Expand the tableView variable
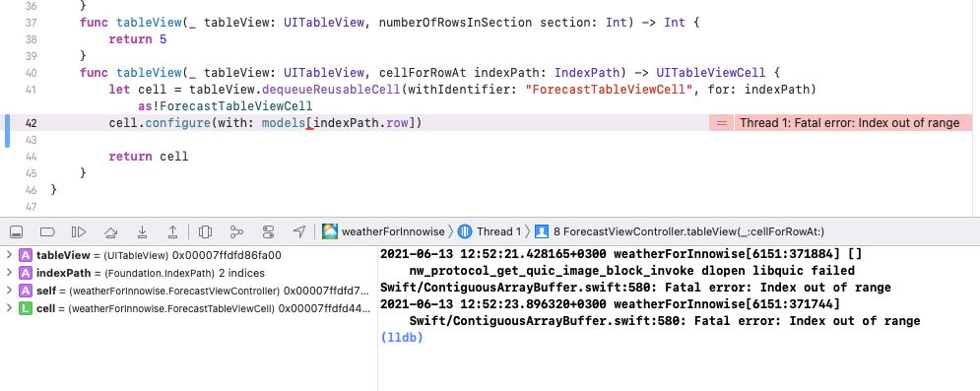The width and height of the screenshot is (980, 391). point(9,255)
